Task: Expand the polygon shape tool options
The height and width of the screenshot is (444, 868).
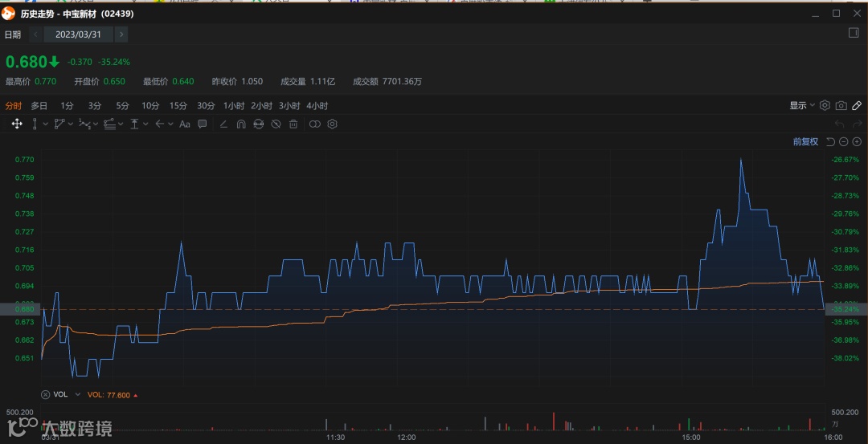Action: pos(71,124)
